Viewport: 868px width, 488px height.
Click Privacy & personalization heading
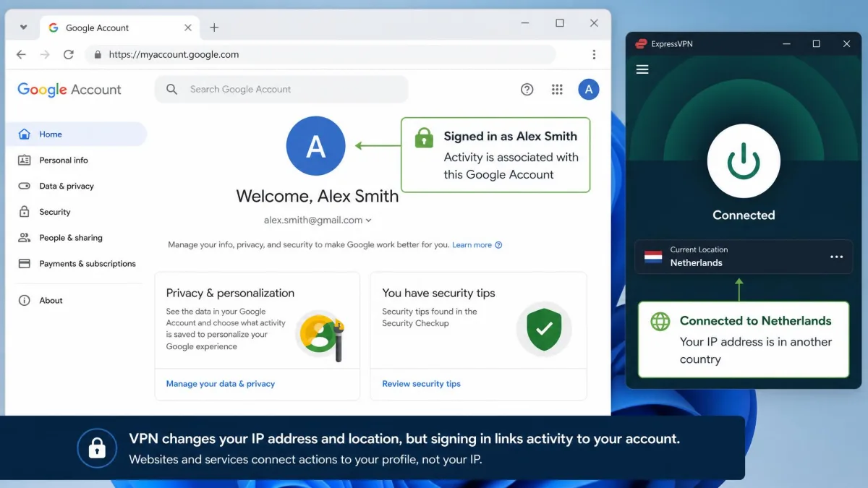click(230, 293)
